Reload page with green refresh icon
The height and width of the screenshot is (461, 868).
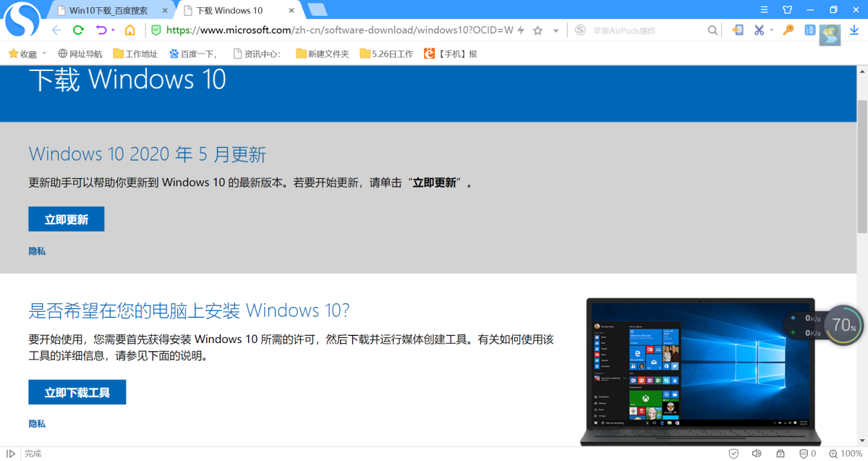point(78,30)
